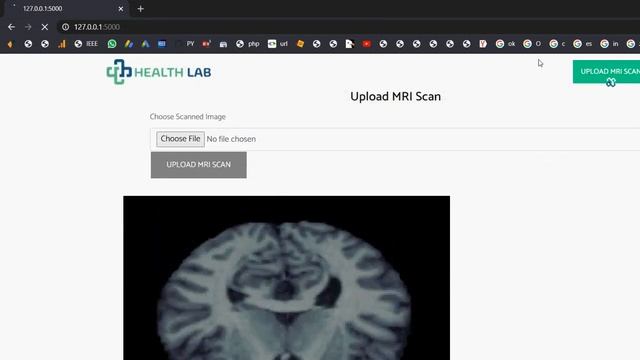Viewport: 640px width, 360px height.
Task: Click the 'Upload MRI Scan' heading
Action: (x=396, y=97)
